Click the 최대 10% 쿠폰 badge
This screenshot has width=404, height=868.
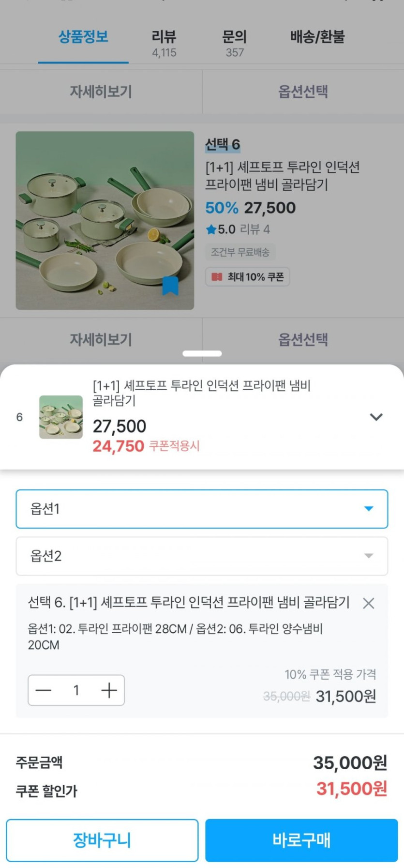coord(248,277)
